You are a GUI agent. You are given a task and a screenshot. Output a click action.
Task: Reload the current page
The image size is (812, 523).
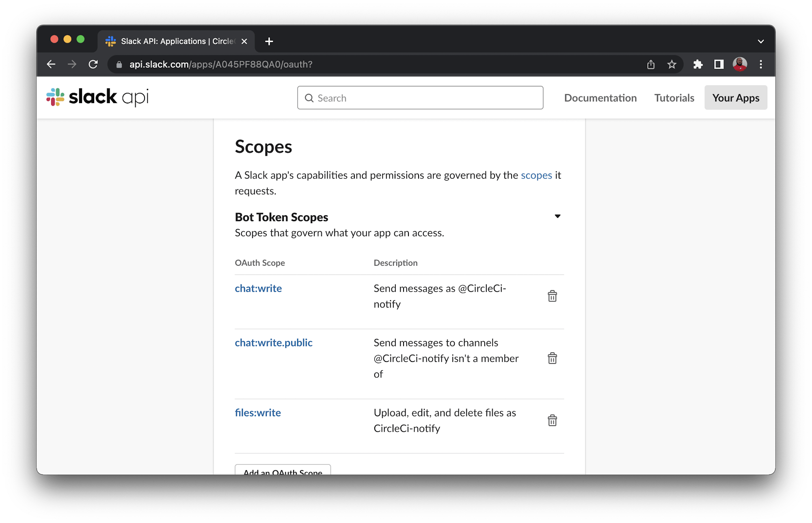(93, 64)
